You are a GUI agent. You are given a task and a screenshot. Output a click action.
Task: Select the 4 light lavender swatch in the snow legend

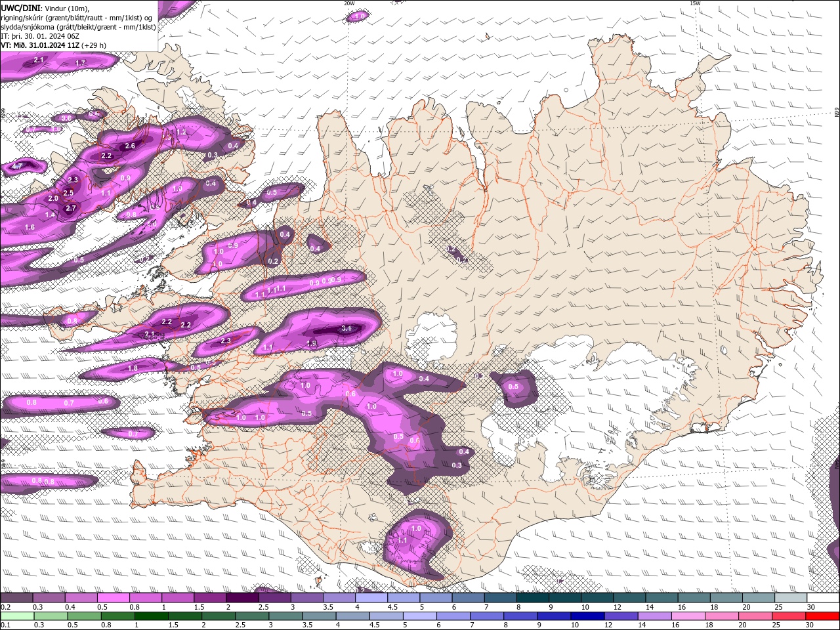point(371,598)
